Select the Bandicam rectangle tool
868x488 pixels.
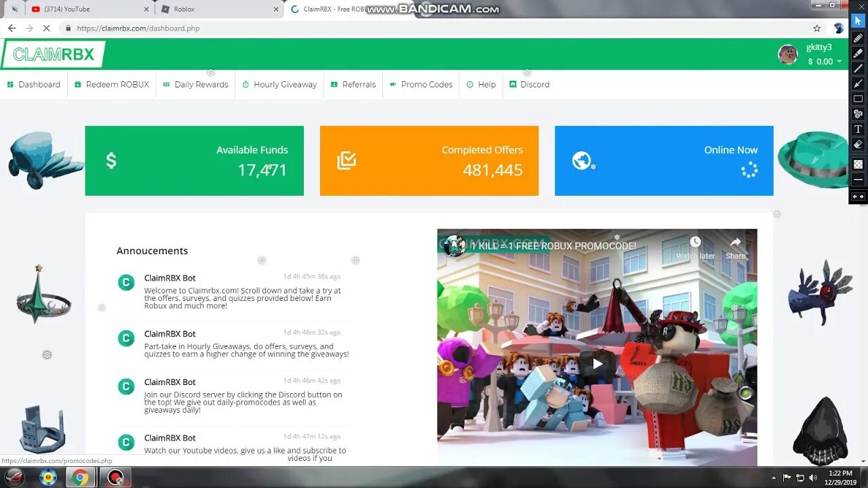858,98
